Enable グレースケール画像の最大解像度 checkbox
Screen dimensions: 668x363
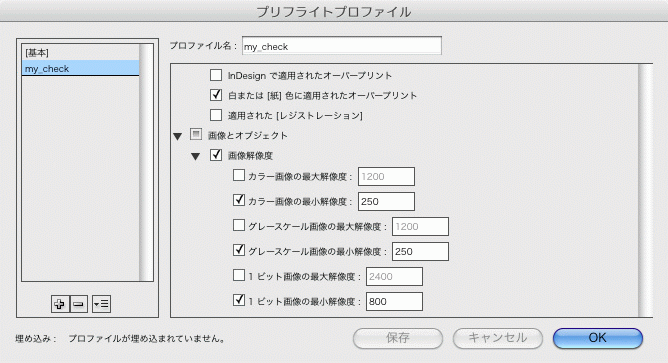coord(239,225)
